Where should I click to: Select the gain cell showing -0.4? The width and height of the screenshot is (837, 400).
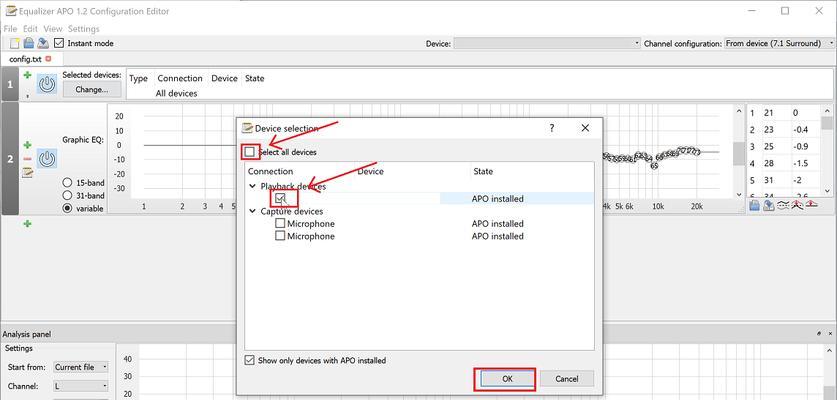(x=804, y=130)
